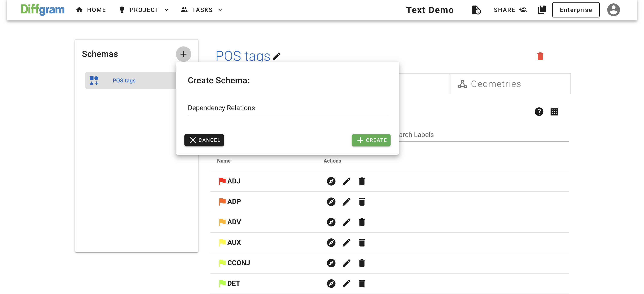The image size is (644, 294).
Task: Click the add schema plus button
Action: [183, 54]
